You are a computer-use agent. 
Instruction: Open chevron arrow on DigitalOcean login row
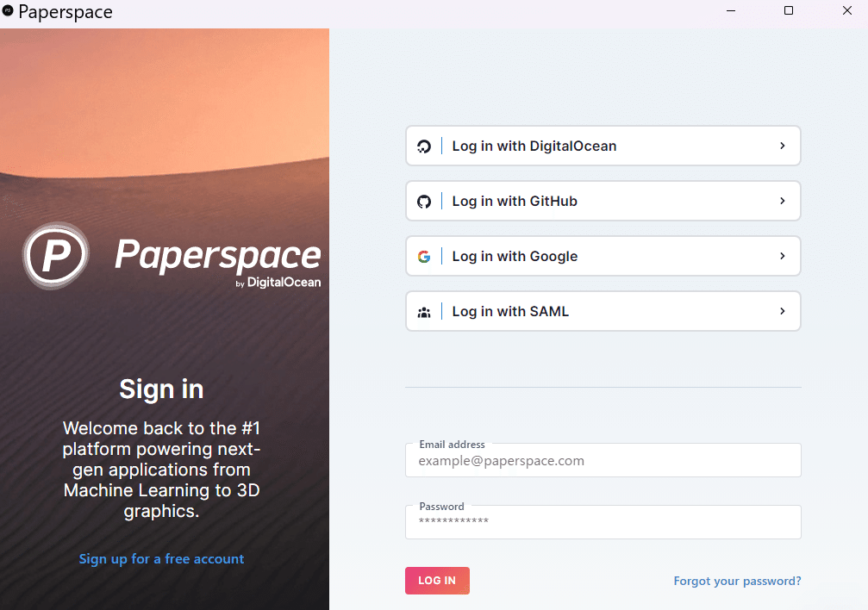coord(782,146)
